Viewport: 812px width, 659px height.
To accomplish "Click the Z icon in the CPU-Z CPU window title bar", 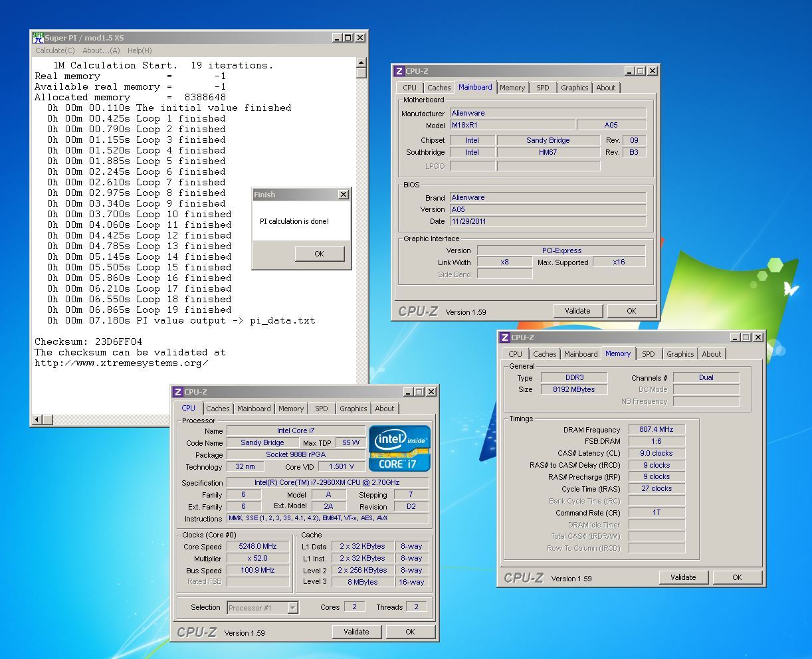I will [x=178, y=392].
